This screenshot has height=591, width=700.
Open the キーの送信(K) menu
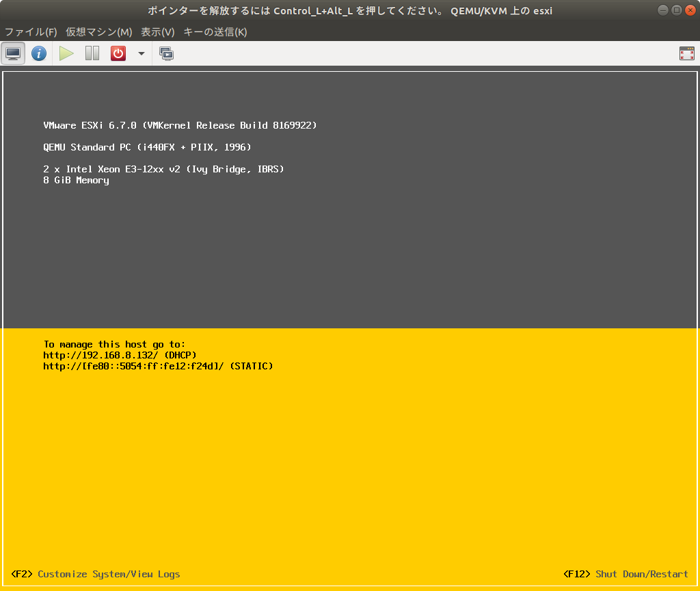coord(215,31)
